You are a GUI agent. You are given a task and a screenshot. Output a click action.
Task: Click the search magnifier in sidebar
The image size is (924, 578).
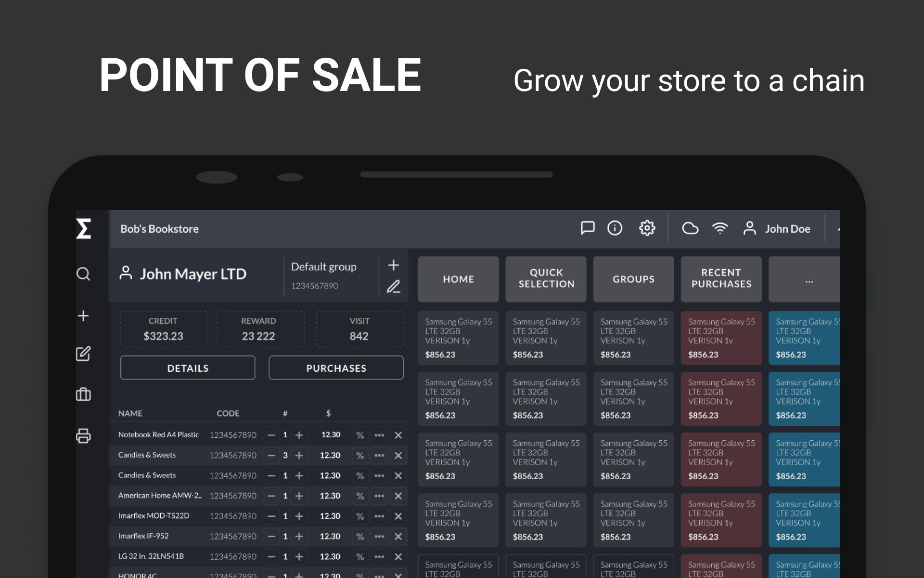83,274
